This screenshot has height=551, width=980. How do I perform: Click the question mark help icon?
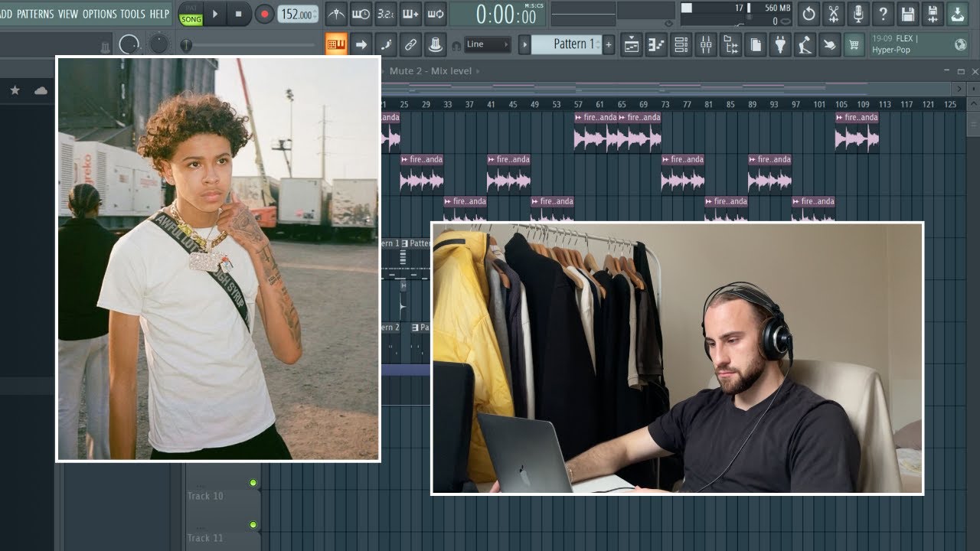click(x=883, y=14)
